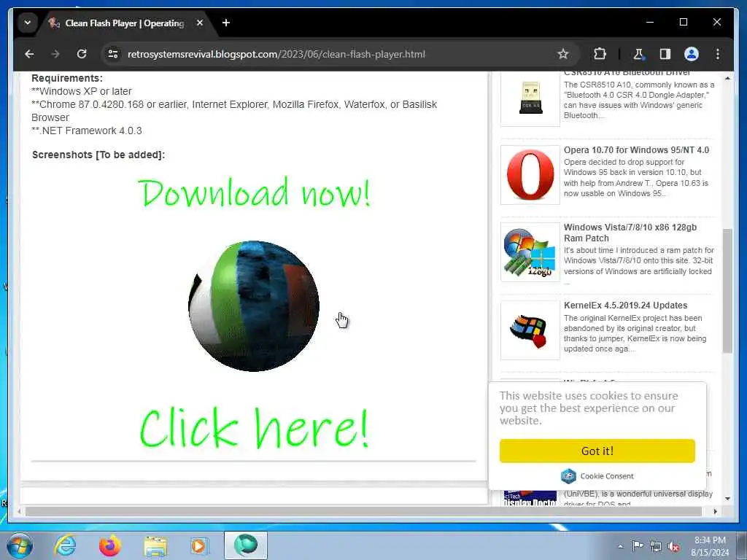Click the horizontal scrollbar right arrow

point(715,511)
